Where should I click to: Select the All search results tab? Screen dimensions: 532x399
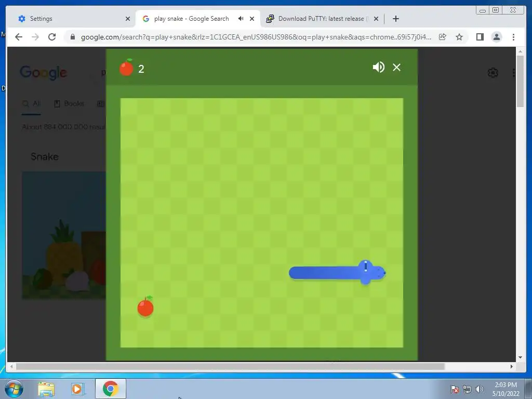click(31, 103)
